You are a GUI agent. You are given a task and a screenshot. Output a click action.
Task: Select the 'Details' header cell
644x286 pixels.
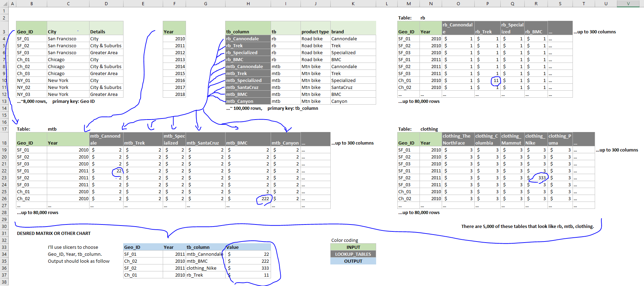(106, 28)
